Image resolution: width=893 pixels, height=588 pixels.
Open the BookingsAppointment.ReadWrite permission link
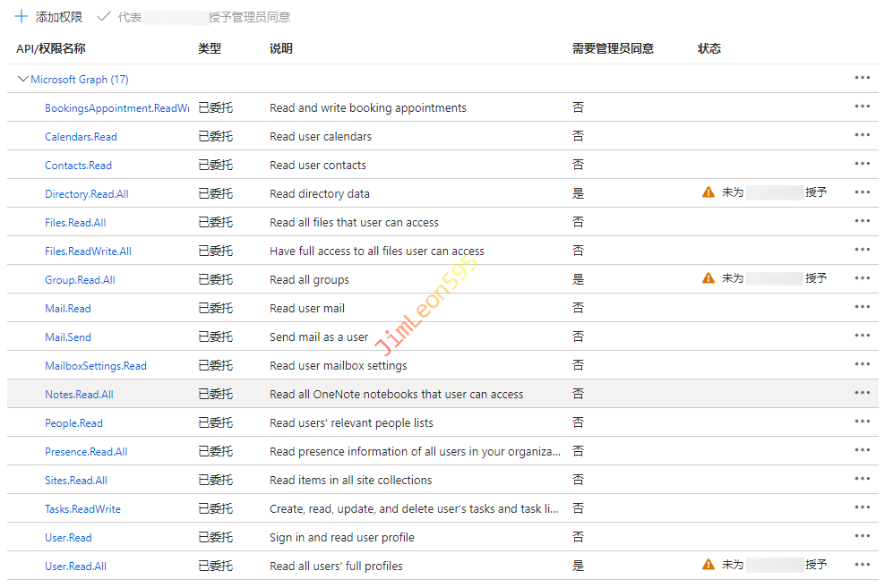(116, 108)
